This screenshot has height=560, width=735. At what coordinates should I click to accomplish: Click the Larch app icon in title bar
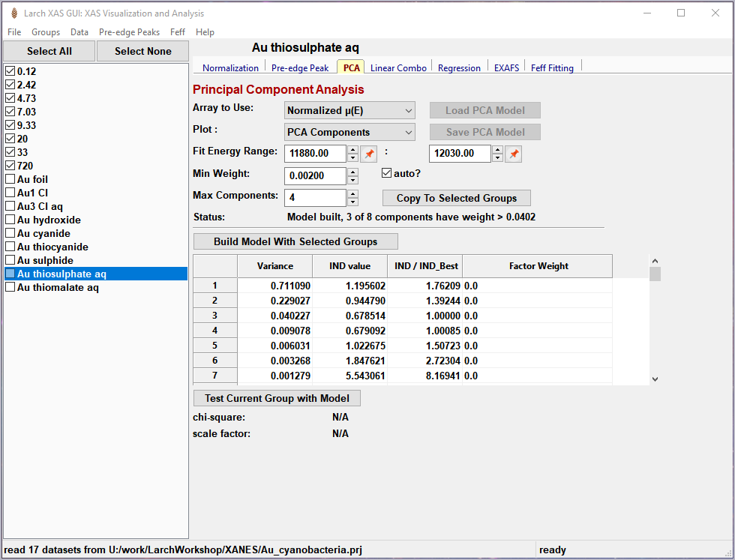point(13,13)
